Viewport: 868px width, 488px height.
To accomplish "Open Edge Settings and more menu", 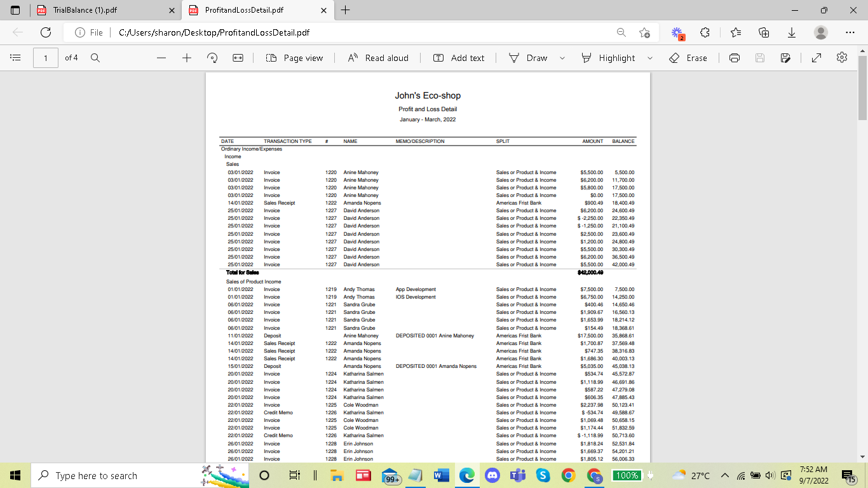I will coord(850,32).
